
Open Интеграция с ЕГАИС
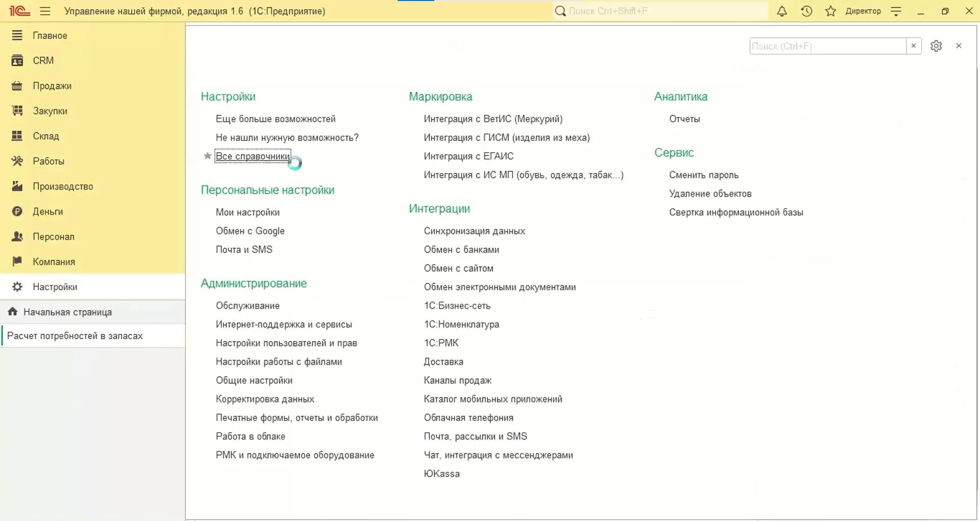click(469, 156)
